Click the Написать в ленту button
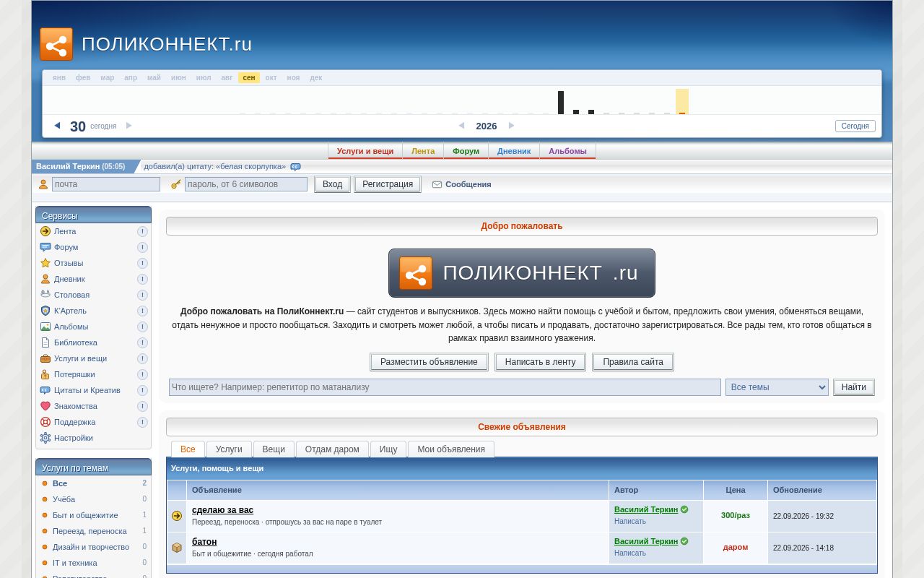924x578 pixels. (x=541, y=362)
